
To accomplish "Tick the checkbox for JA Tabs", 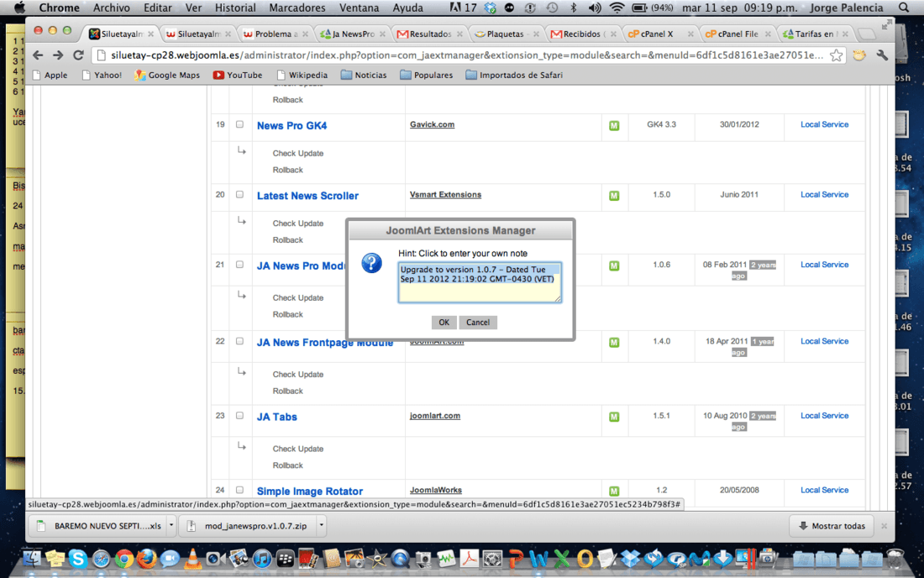I will (x=239, y=415).
